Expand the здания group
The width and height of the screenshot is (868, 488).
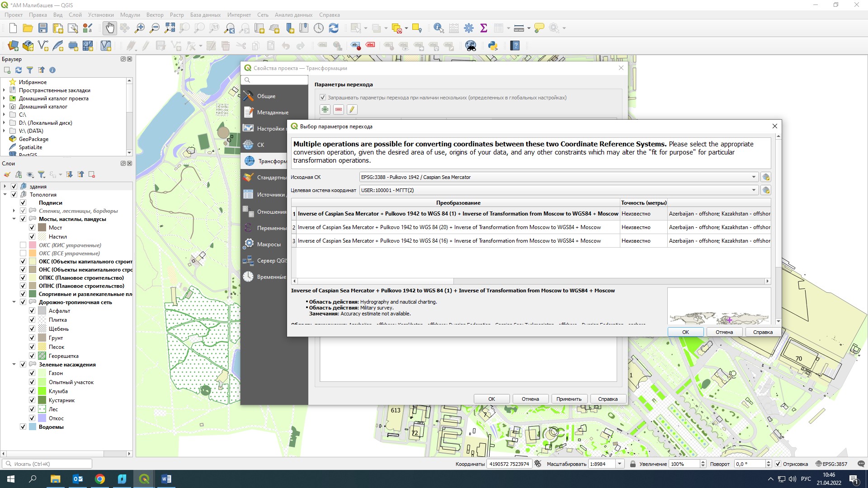click(x=5, y=186)
